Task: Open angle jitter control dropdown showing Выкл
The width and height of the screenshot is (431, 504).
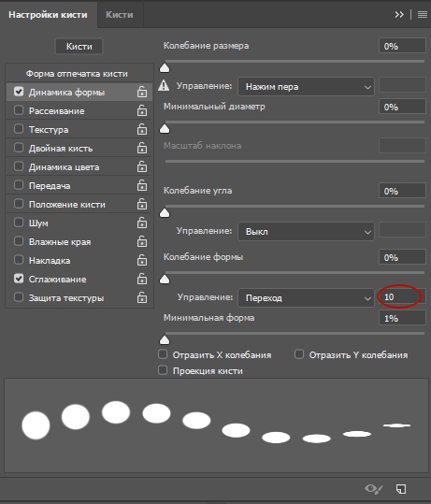Action: [x=306, y=232]
